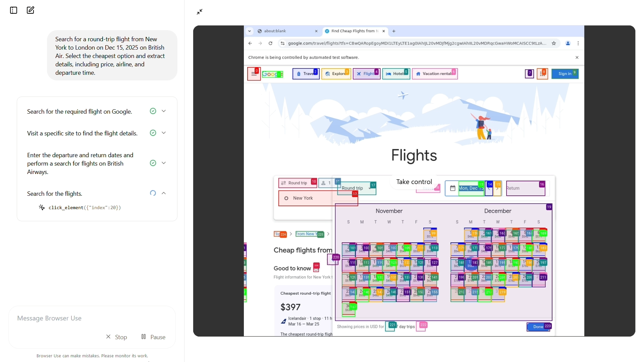This screenshot has width=644, height=362.
Task: Click the browser settings menu icon
Action: pyautogui.click(x=578, y=43)
